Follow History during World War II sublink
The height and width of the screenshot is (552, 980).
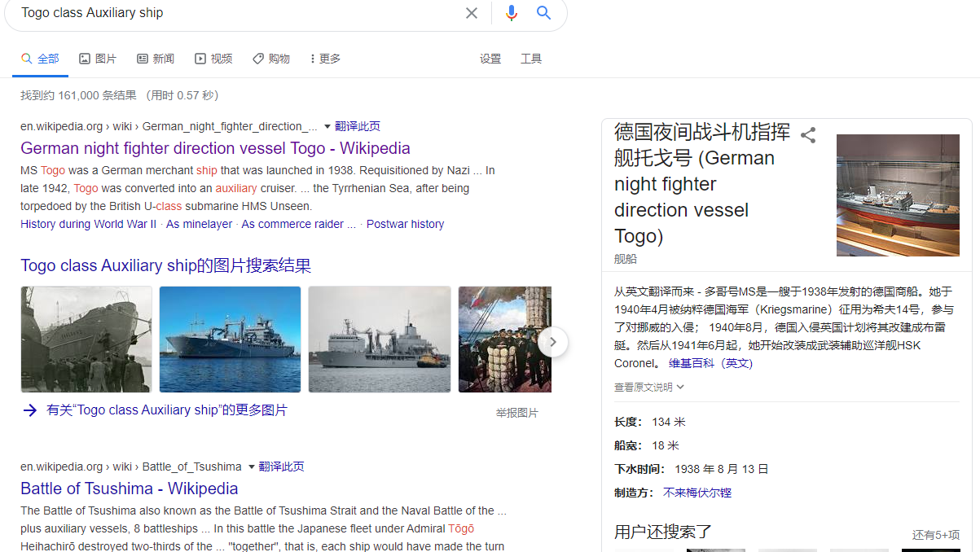pyautogui.click(x=89, y=224)
